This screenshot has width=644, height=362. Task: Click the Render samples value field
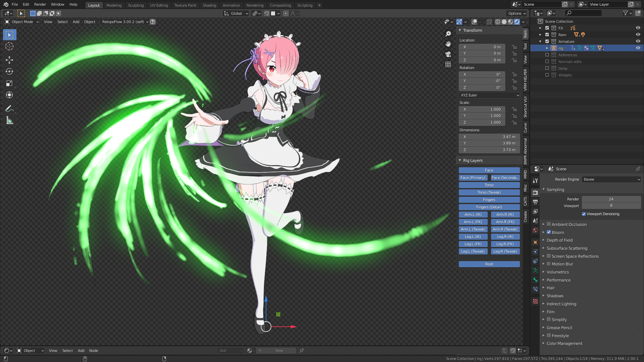coord(611,199)
